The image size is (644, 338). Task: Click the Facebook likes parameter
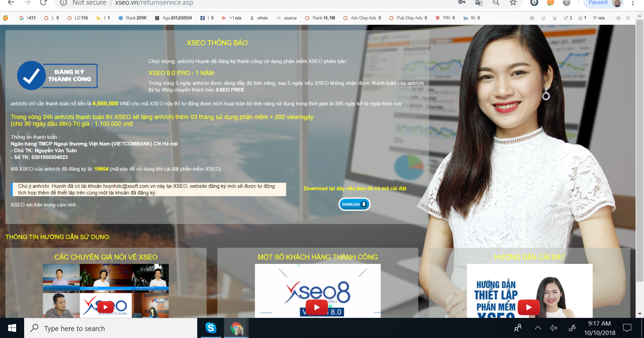click(x=207, y=18)
